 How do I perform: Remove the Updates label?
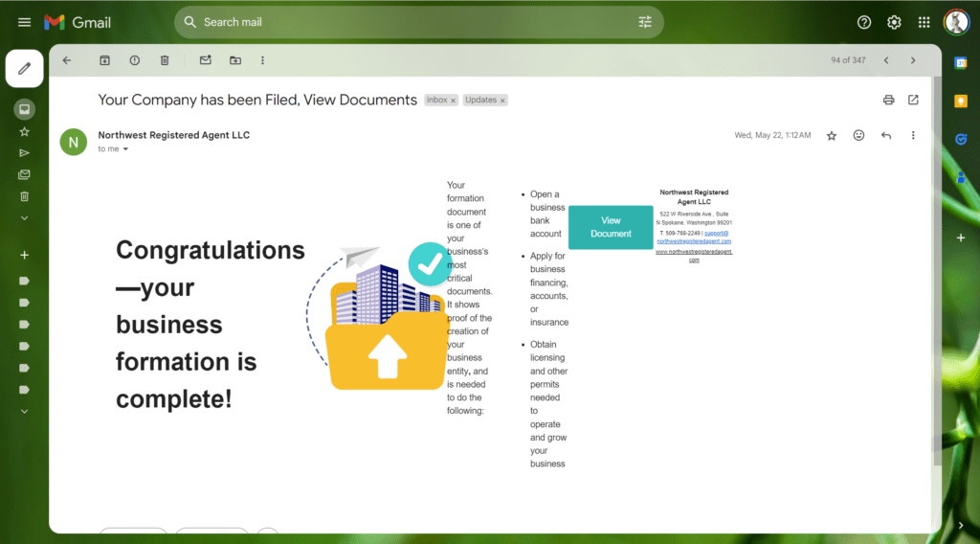click(502, 101)
